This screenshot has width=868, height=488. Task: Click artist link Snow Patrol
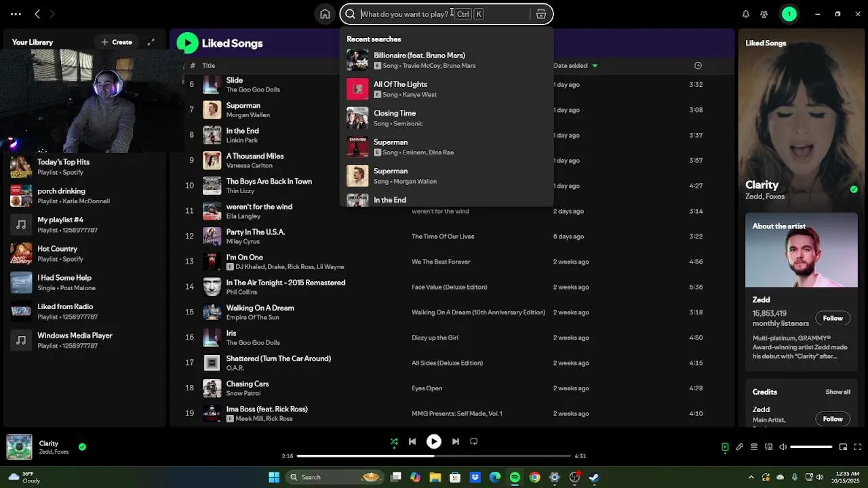click(x=243, y=394)
